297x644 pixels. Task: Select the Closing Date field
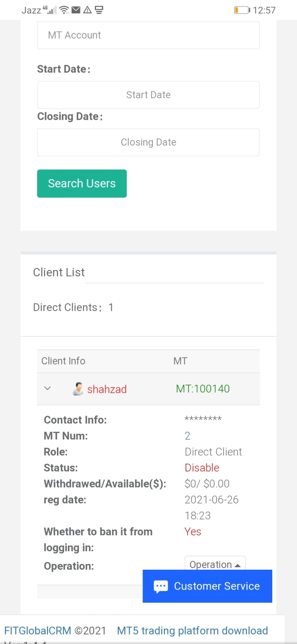(x=148, y=142)
